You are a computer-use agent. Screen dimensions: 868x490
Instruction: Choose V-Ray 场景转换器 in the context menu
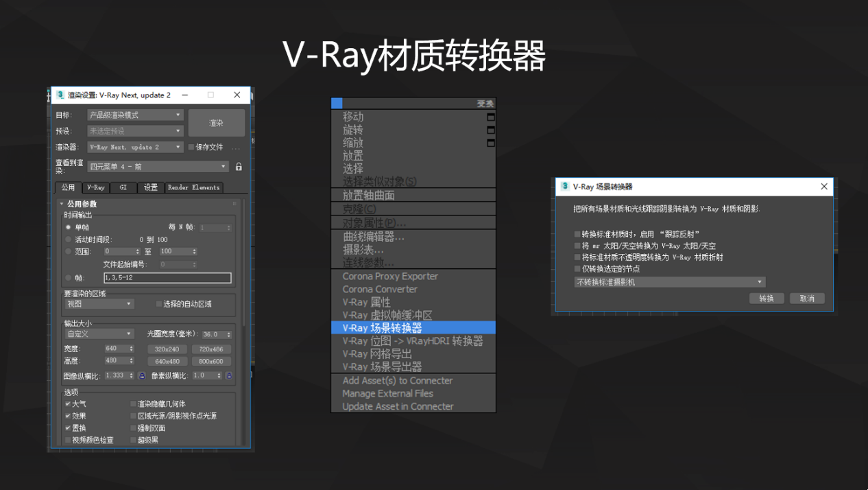(413, 328)
